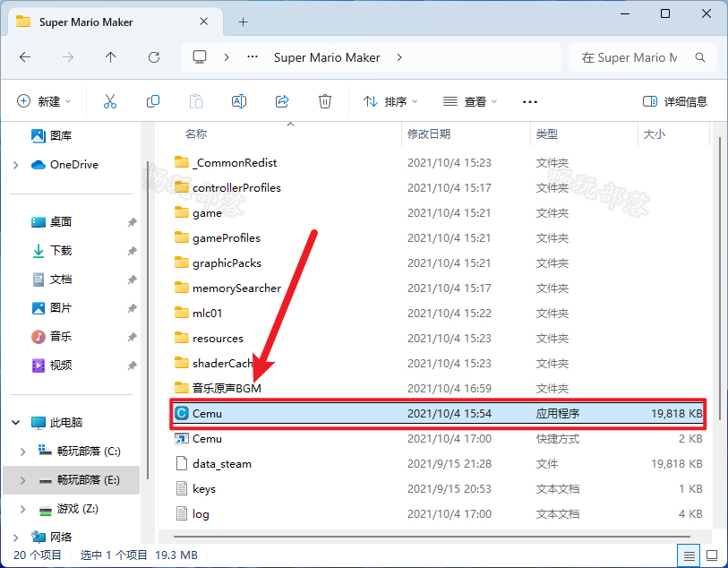Expand the 畅玩部落 (C:) drive node
728x568 pixels.
point(22,452)
